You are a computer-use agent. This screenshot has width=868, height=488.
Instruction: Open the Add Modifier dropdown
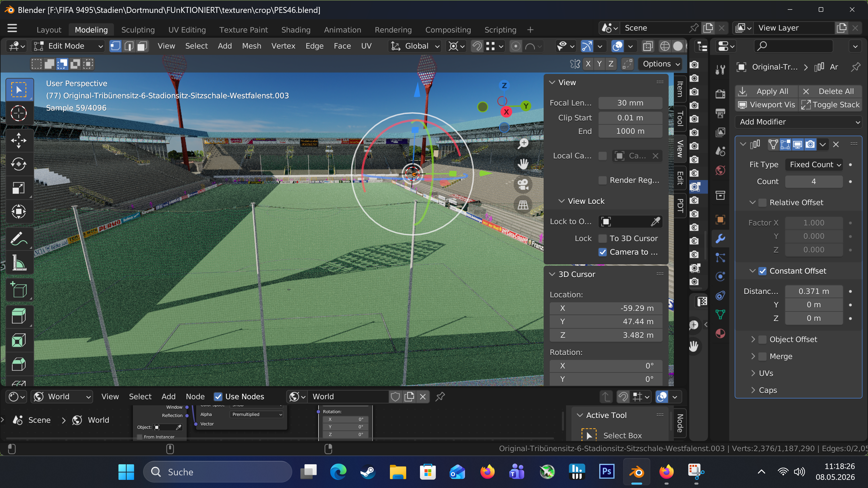point(798,122)
